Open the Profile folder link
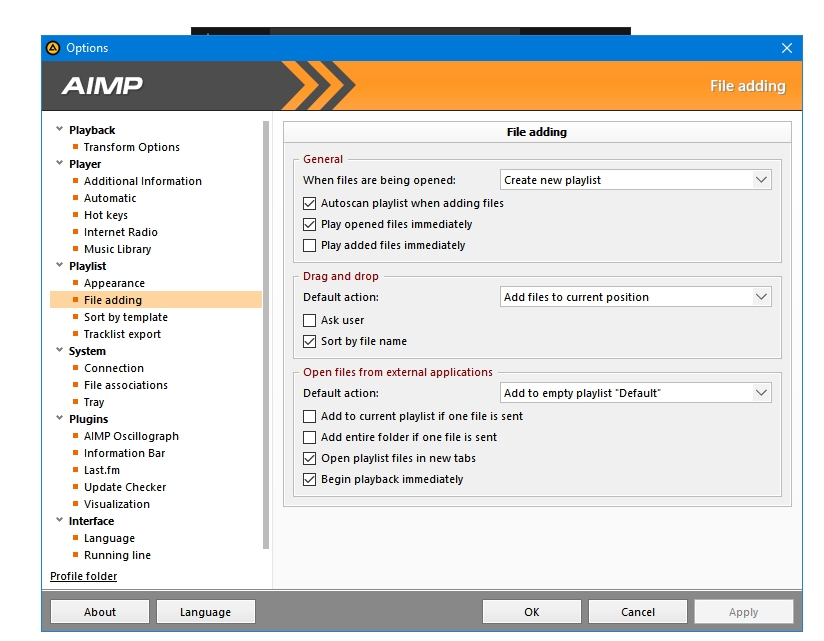The height and width of the screenshot is (641, 824). [x=84, y=576]
